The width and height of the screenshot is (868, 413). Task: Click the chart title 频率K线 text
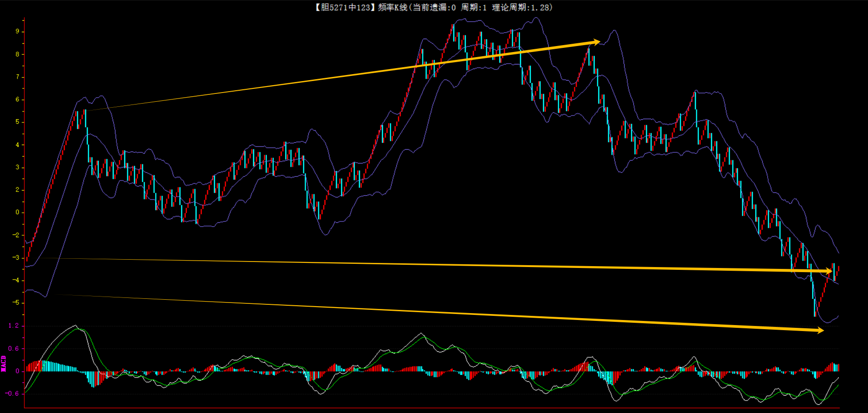392,7
